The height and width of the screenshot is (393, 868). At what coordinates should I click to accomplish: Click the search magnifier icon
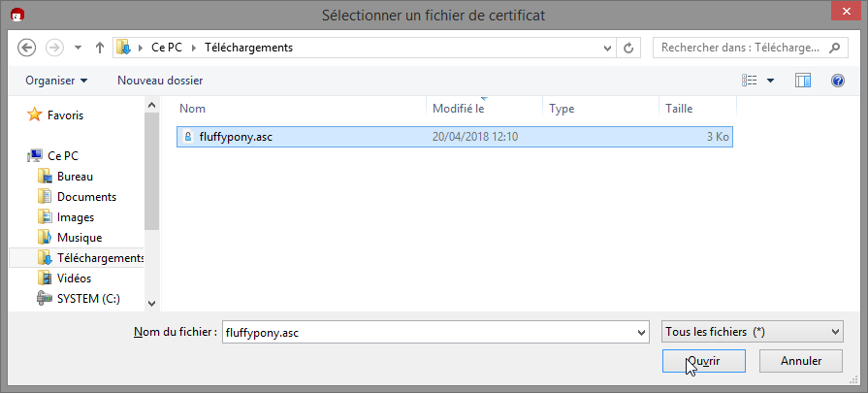834,48
